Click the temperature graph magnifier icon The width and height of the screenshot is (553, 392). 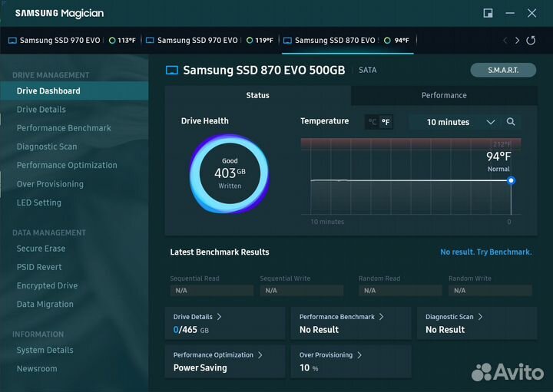(510, 122)
